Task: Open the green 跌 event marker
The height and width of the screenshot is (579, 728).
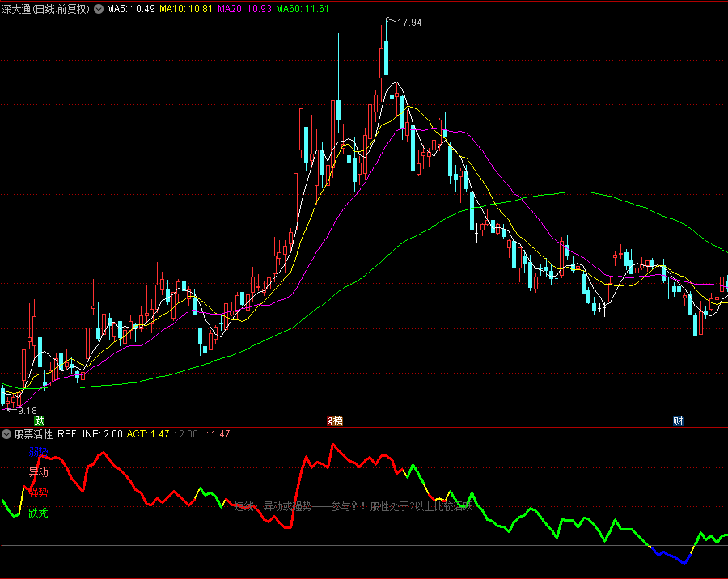Action: click(x=40, y=421)
